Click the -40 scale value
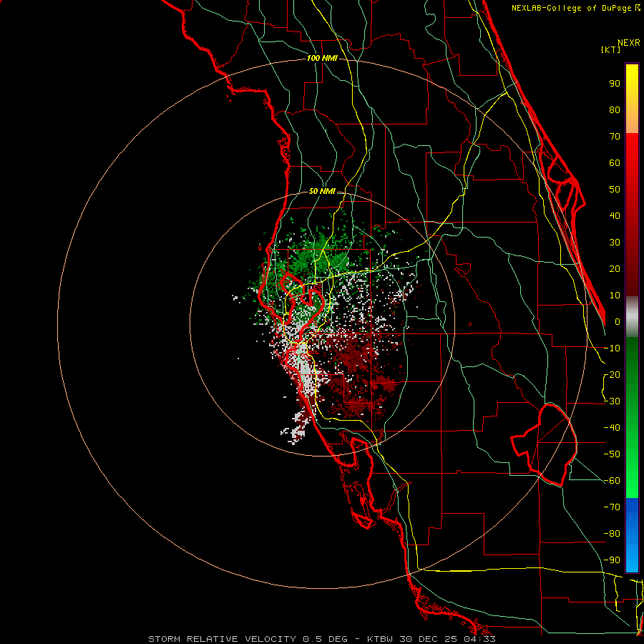The width and height of the screenshot is (644, 644). click(x=612, y=428)
